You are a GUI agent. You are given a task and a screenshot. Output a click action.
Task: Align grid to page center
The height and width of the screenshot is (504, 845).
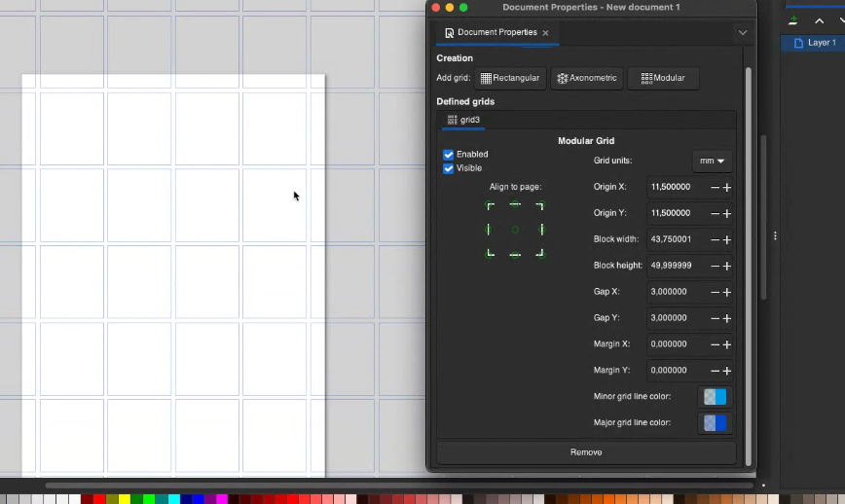pos(515,230)
